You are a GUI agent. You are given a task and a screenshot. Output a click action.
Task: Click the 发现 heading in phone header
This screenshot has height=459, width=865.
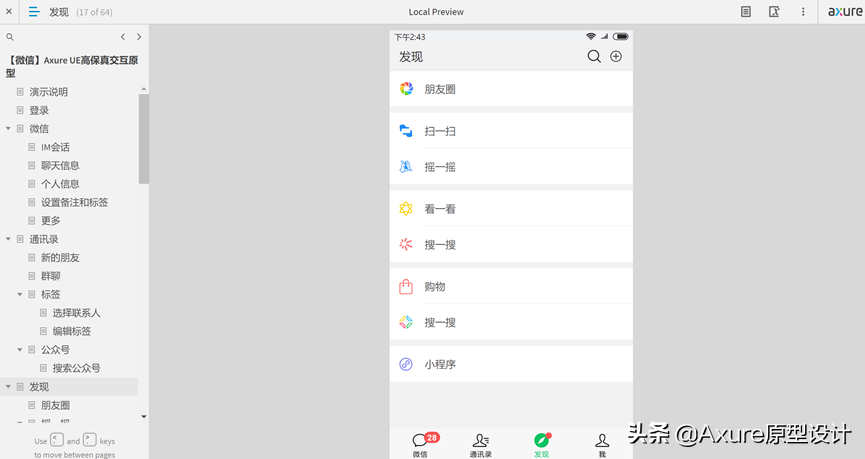coord(411,57)
